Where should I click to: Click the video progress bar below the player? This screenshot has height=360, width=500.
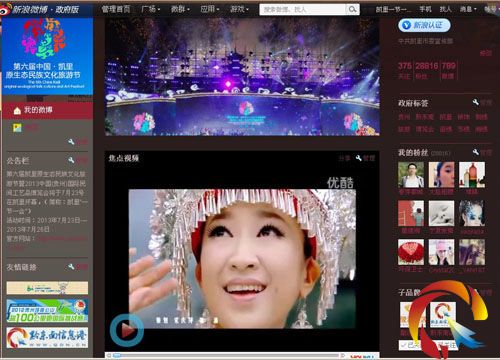tap(226, 356)
